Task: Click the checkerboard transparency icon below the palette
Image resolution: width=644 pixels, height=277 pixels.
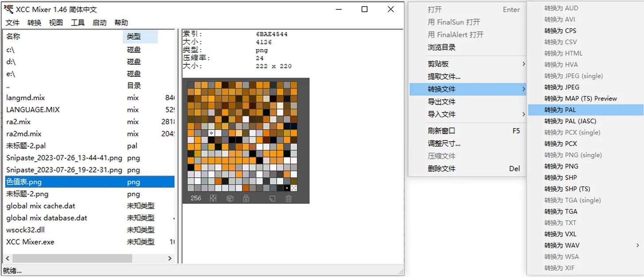Action: click(x=213, y=199)
